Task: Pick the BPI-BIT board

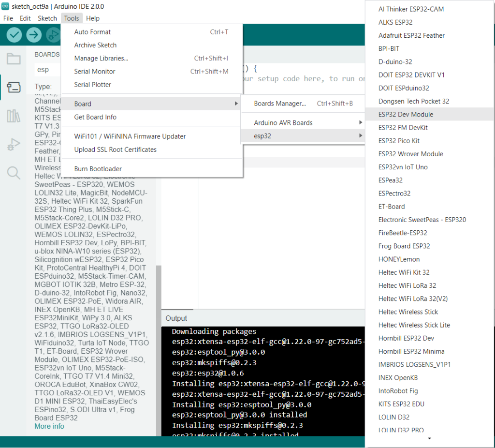Action: [429, 49]
